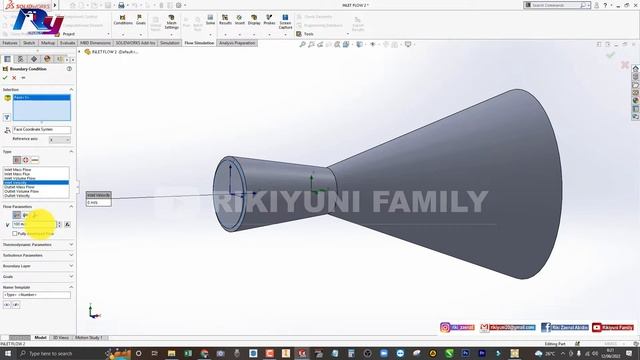
Task: Open DisplayManager tab icon
Action: coord(47,59)
